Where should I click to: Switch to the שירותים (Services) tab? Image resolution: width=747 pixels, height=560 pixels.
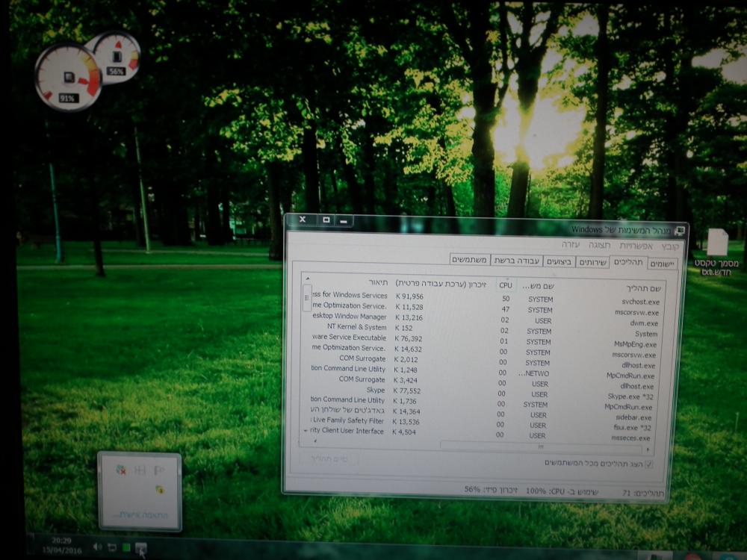[592, 263]
